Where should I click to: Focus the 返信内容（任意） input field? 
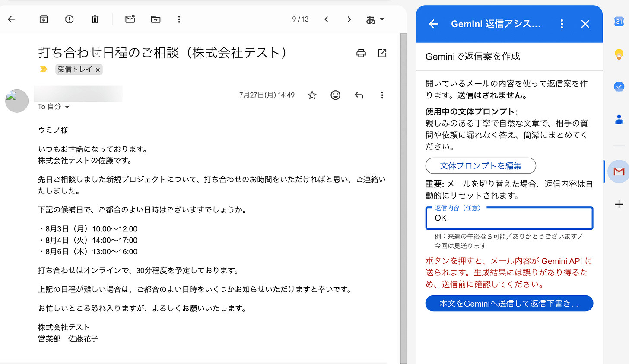click(x=509, y=218)
